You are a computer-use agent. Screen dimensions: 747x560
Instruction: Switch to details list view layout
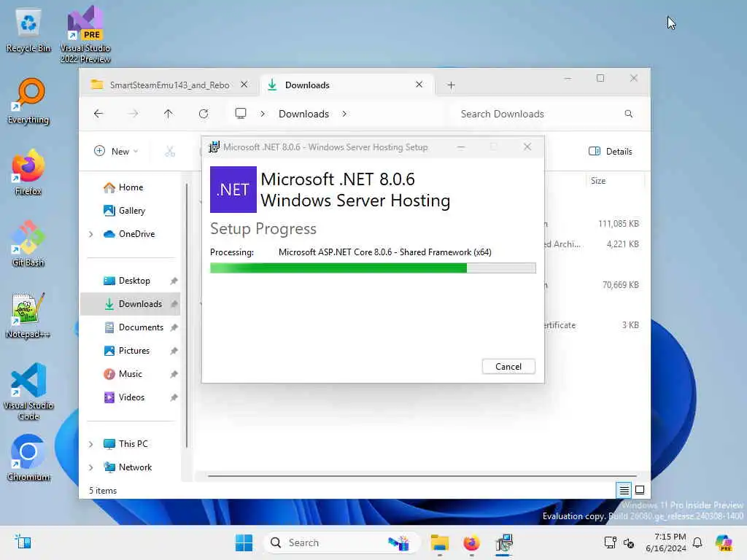click(x=624, y=490)
